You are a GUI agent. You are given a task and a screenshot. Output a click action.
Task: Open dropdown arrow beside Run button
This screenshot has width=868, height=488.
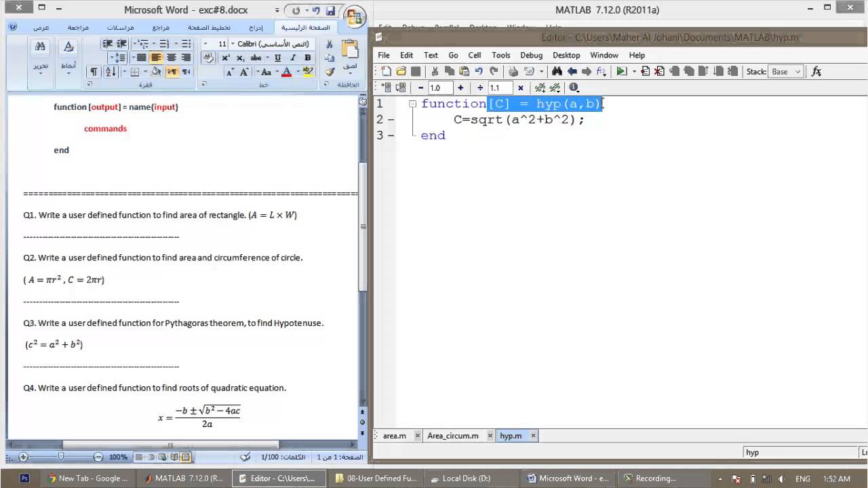pyautogui.click(x=634, y=71)
